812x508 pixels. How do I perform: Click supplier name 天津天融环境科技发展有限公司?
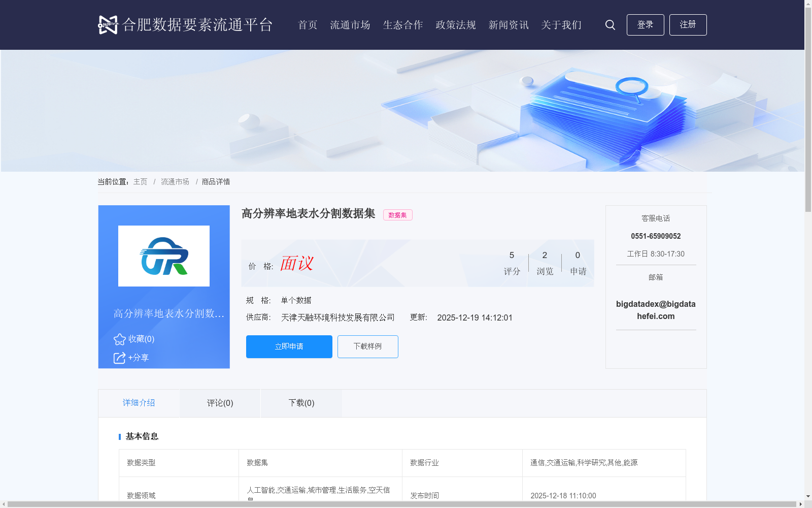pos(338,317)
